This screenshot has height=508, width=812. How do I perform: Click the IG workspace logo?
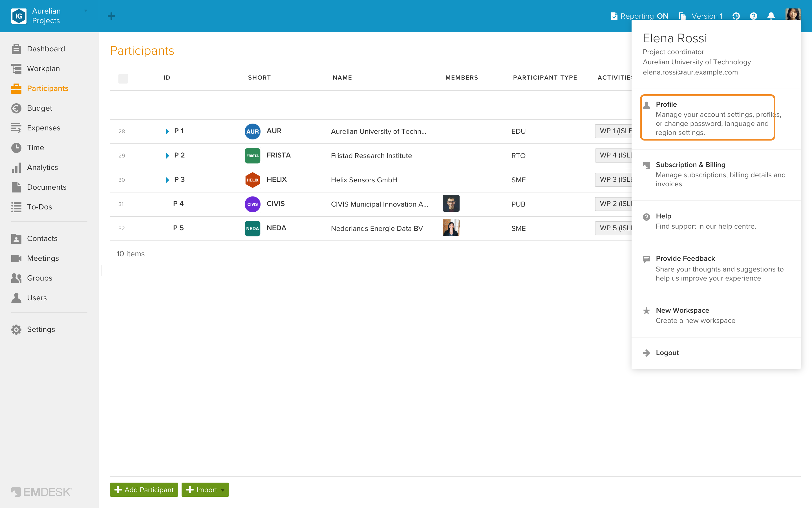(x=19, y=16)
